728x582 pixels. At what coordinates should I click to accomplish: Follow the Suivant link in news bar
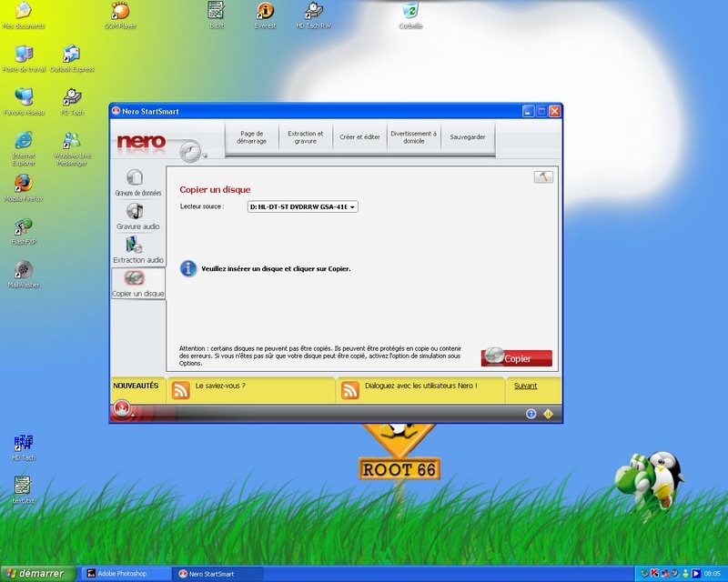click(526, 386)
